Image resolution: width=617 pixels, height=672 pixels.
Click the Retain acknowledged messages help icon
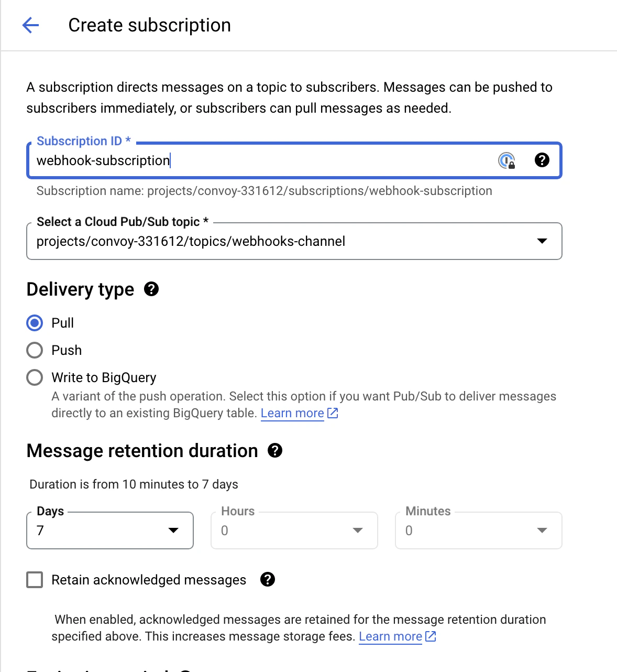pos(268,580)
